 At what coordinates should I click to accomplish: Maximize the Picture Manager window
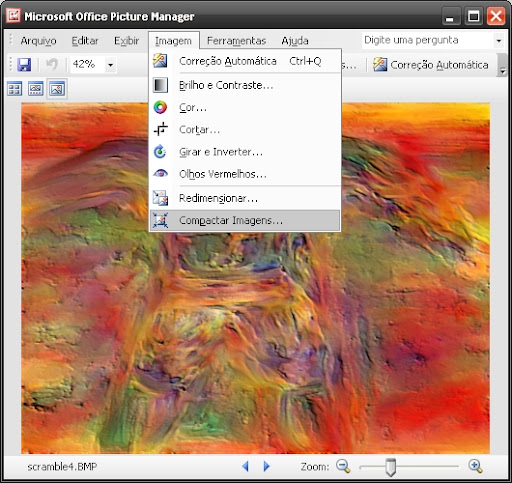[474, 16]
